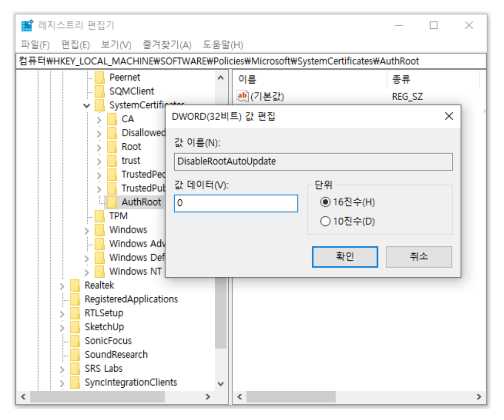Viewport: 504px width, 420px height.
Task: Click the RTLSetup folder icon
Action: (75, 313)
